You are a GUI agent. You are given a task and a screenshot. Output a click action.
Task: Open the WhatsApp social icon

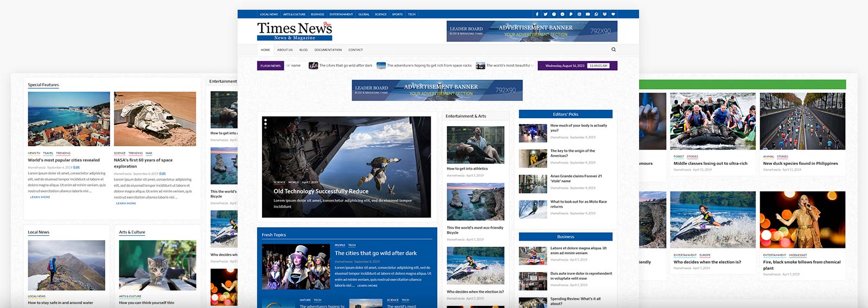pos(596,14)
